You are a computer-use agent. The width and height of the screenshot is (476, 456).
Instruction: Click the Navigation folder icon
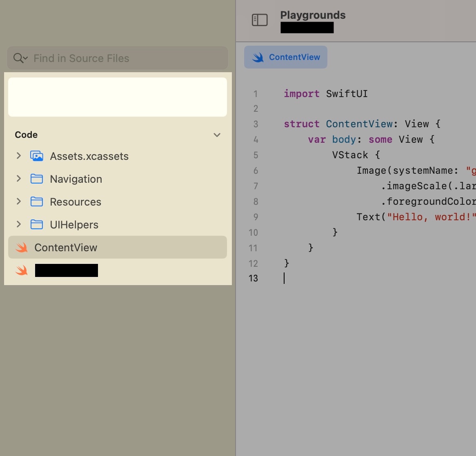pyautogui.click(x=37, y=179)
